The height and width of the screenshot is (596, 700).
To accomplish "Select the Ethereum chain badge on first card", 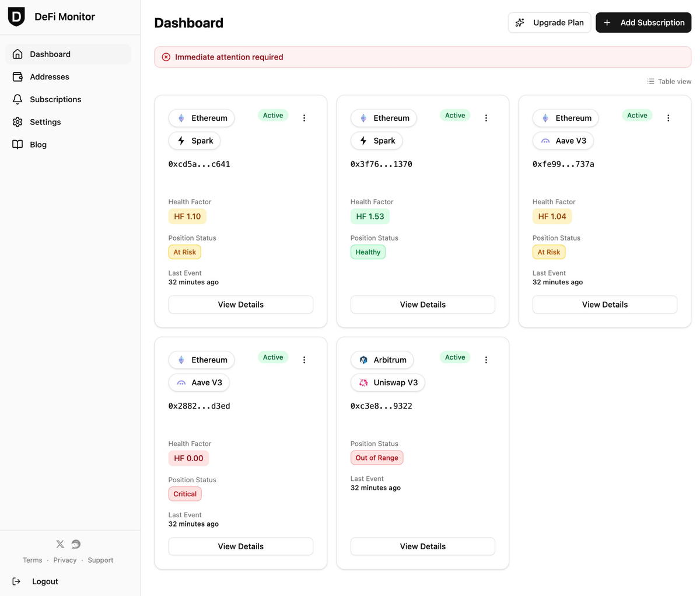I will (x=201, y=118).
